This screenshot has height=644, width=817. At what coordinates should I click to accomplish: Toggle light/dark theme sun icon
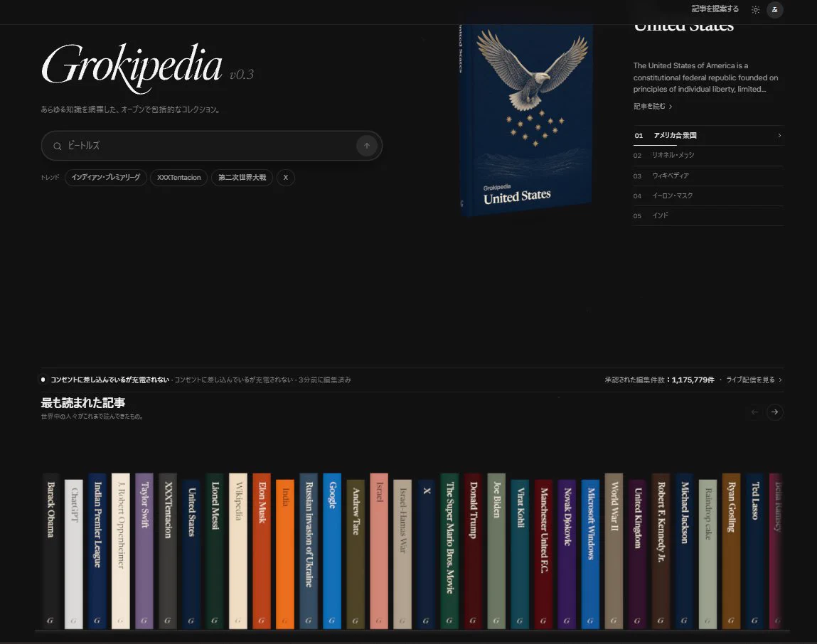click(x=756, y=10)
